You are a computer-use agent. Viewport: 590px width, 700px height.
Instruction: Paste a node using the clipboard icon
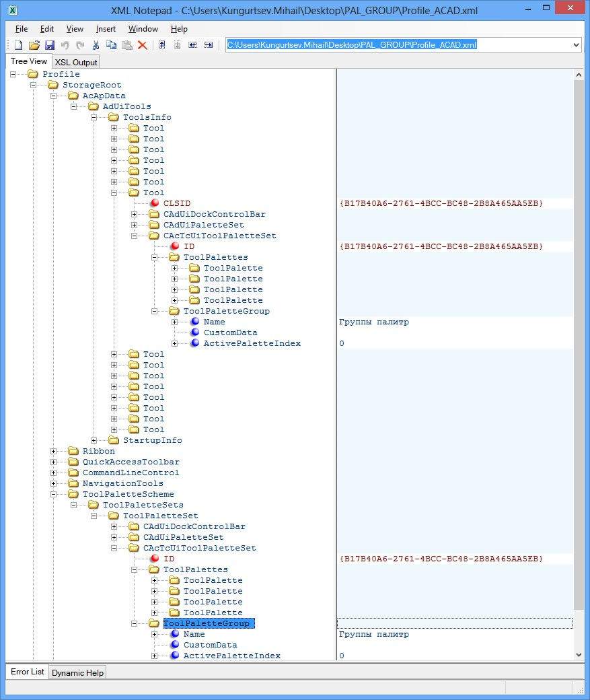126,44
